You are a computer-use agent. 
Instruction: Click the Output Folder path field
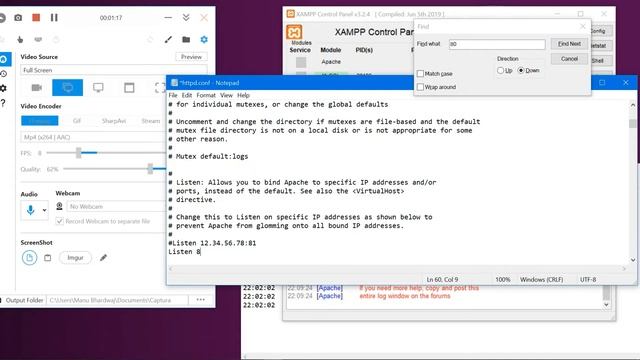117,300
